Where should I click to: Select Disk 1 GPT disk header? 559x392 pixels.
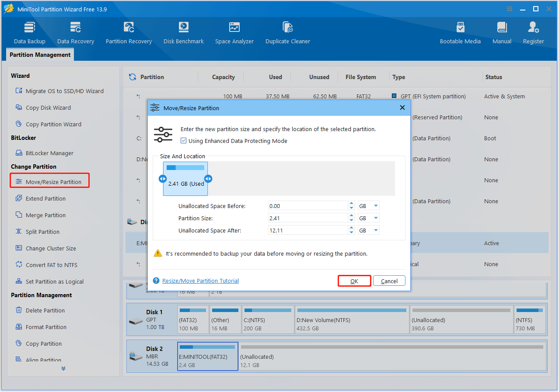151,320
